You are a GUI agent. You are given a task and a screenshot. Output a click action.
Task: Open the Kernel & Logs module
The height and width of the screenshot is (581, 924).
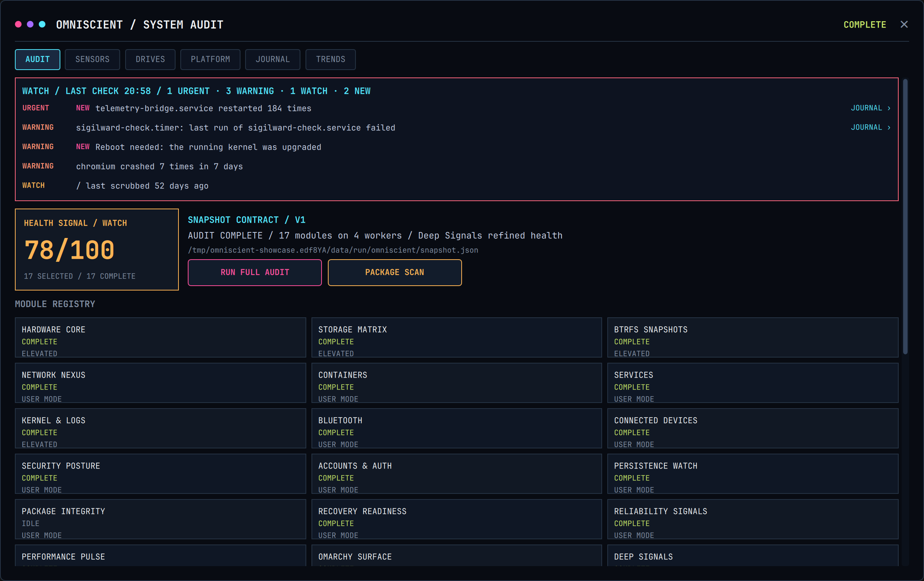point(160,428)
